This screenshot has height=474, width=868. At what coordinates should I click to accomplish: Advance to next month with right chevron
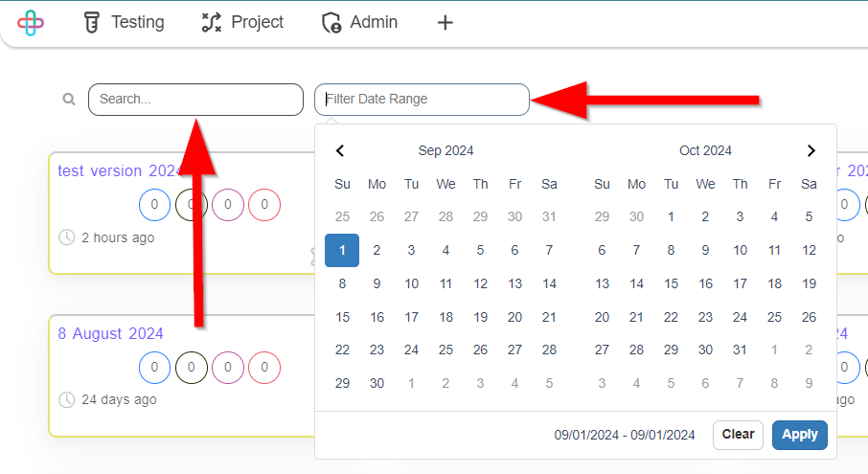(811, 150)
